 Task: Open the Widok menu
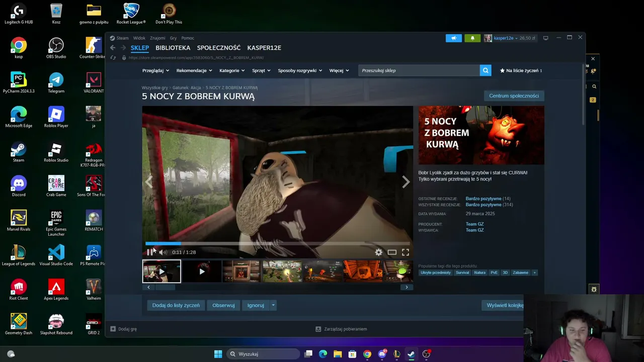click(139, 38)
